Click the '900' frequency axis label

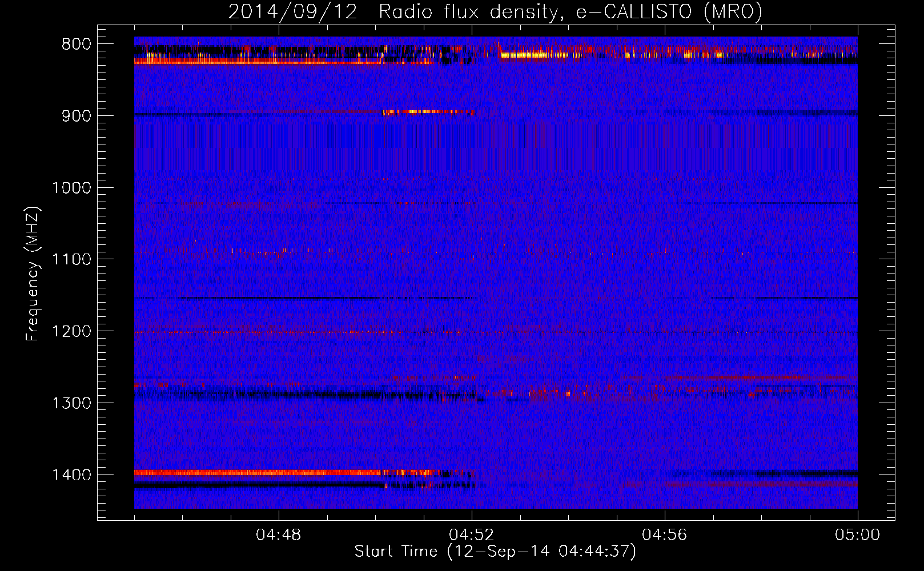76,116
